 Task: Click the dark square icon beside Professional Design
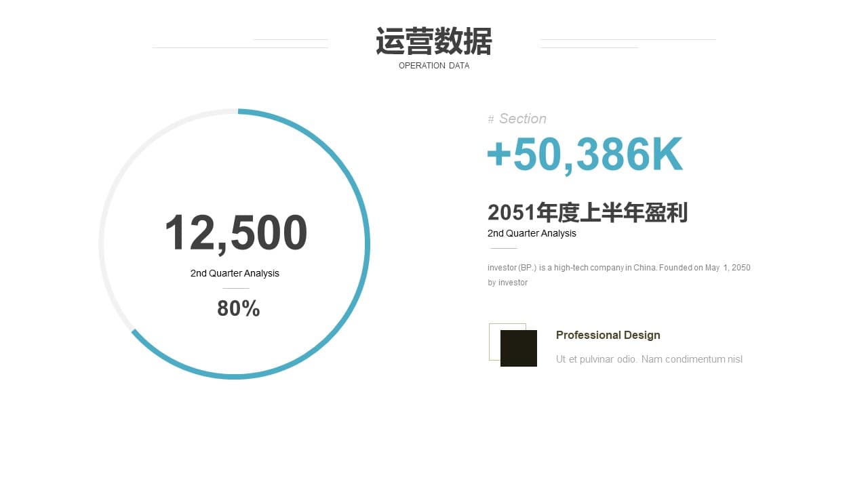519,348
